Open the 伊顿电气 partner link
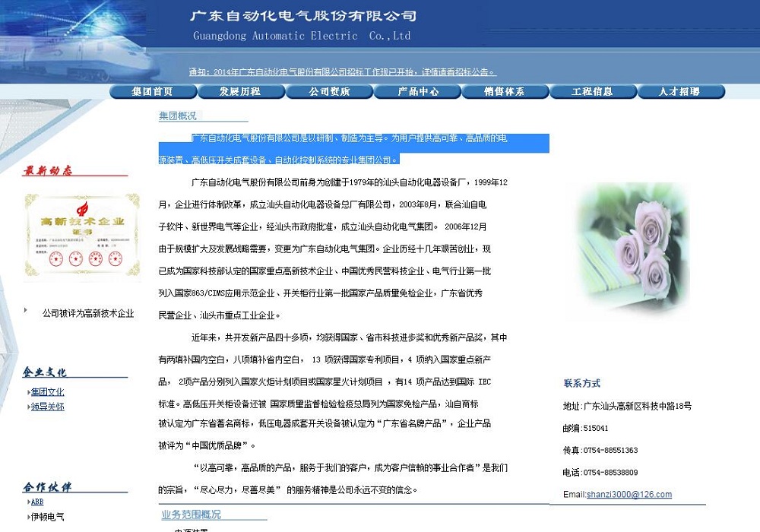760x532 pixels. click(x=47, y=517)
